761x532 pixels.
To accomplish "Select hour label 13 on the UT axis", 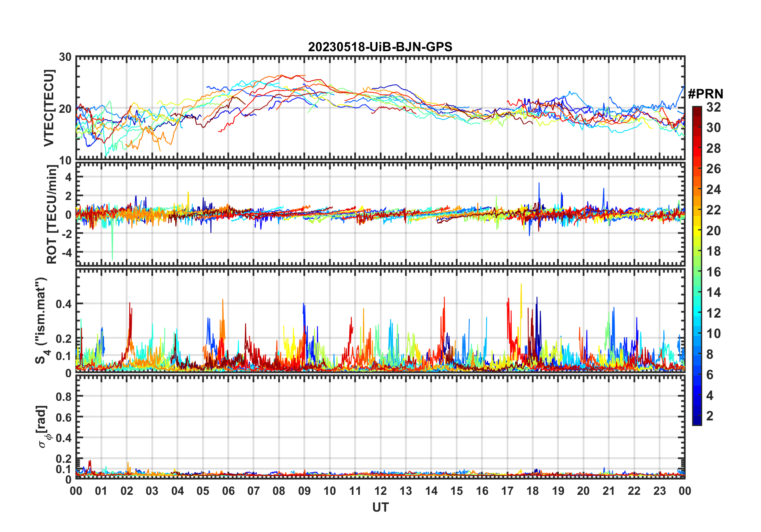I will (406, 491).
